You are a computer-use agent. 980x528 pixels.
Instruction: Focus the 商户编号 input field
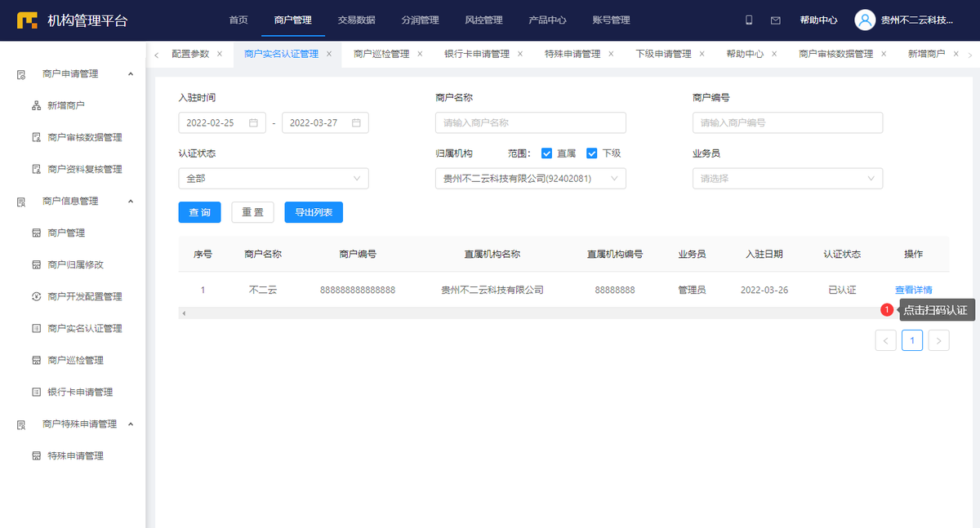point(787,122)
